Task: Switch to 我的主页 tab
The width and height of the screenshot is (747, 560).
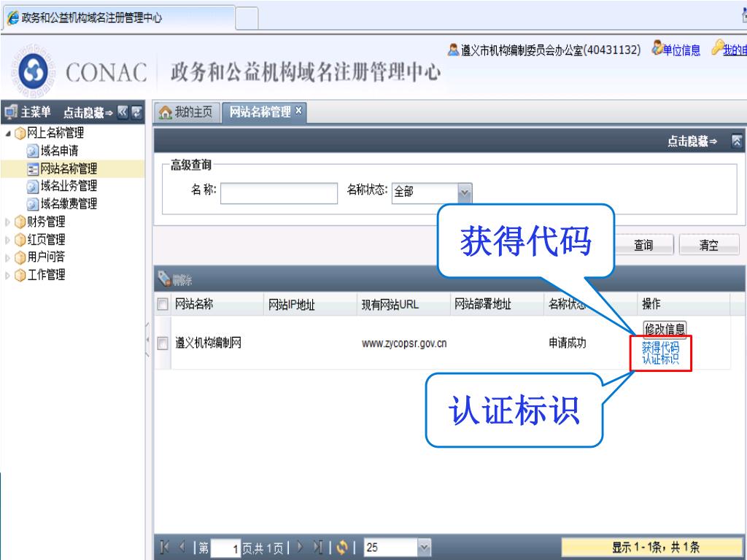Action: tap(187, 112)
